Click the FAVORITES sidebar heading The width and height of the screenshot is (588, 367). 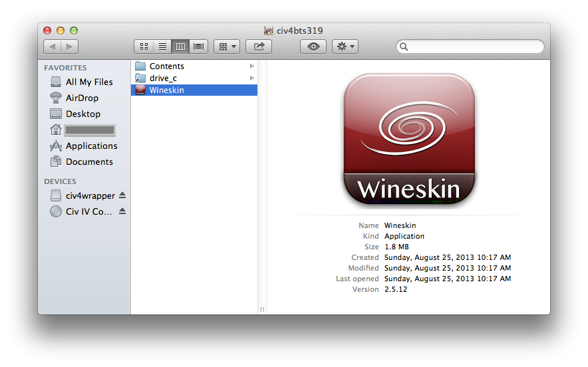click(x=65, y=68)
